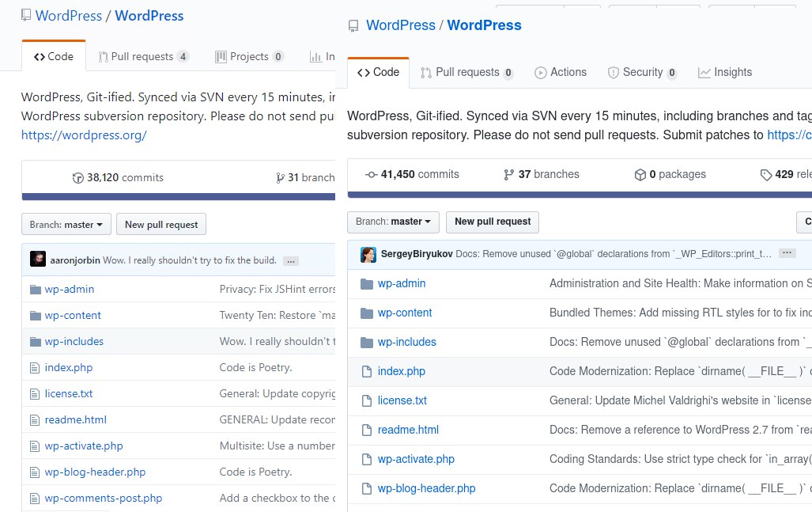
Task: Open SergeyBiryukov's avatar in right page
Action: tap(368, 254)
